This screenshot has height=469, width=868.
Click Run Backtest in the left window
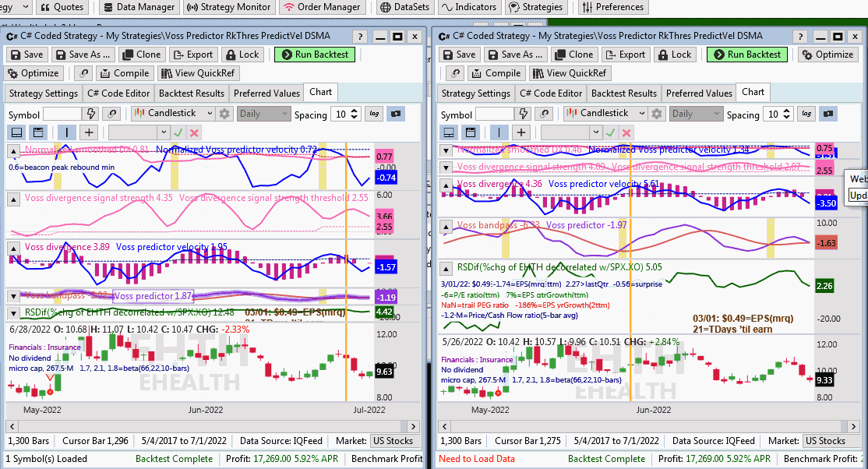(315, 55)
